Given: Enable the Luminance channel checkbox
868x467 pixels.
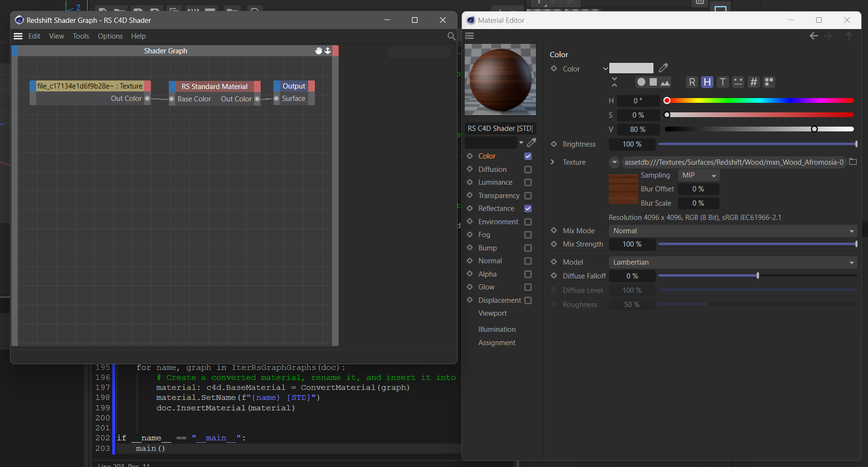Looking at the screenshot, I should pos(528,182).
